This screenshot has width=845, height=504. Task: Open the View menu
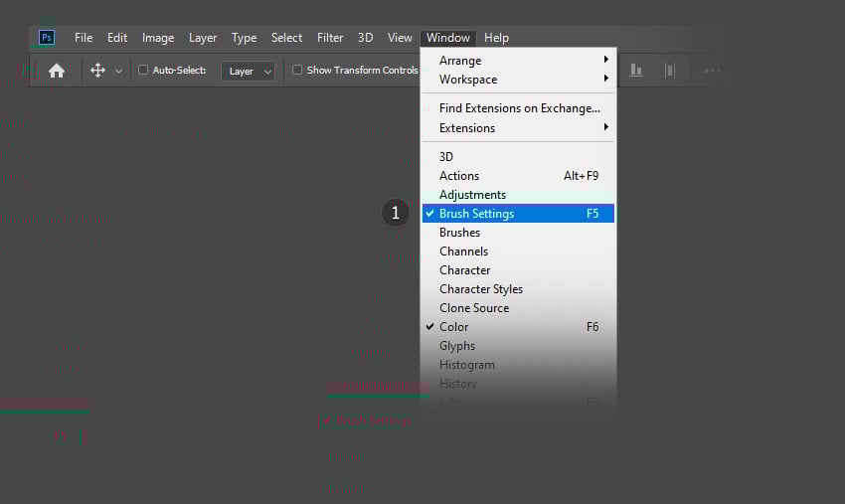[x=400, y=38]
